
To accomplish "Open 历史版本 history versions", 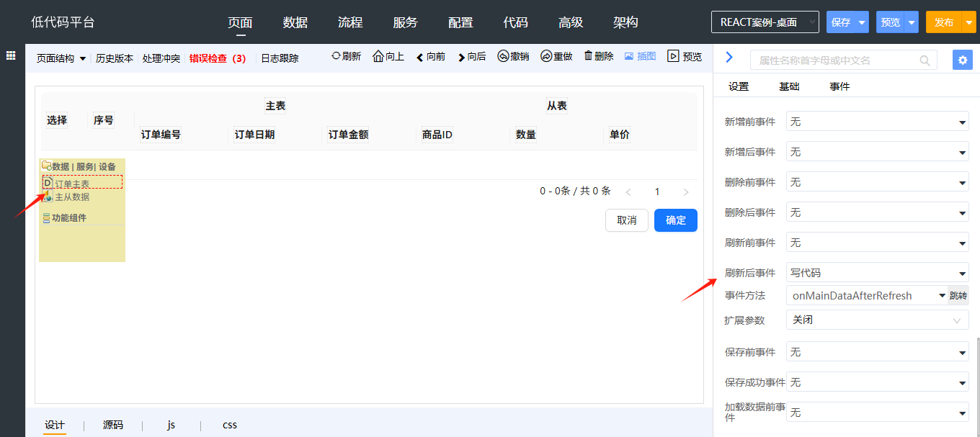I will point(115,58).
